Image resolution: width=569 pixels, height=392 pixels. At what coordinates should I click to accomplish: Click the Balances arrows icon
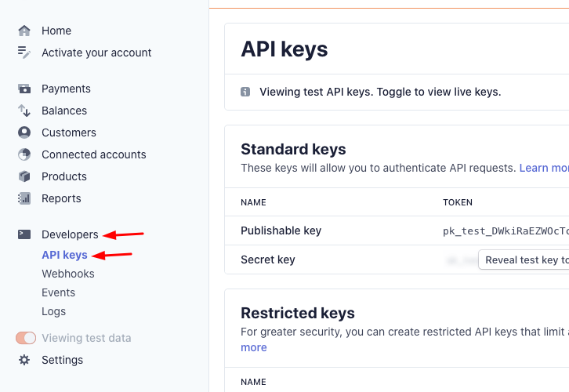tap(24, 111)
